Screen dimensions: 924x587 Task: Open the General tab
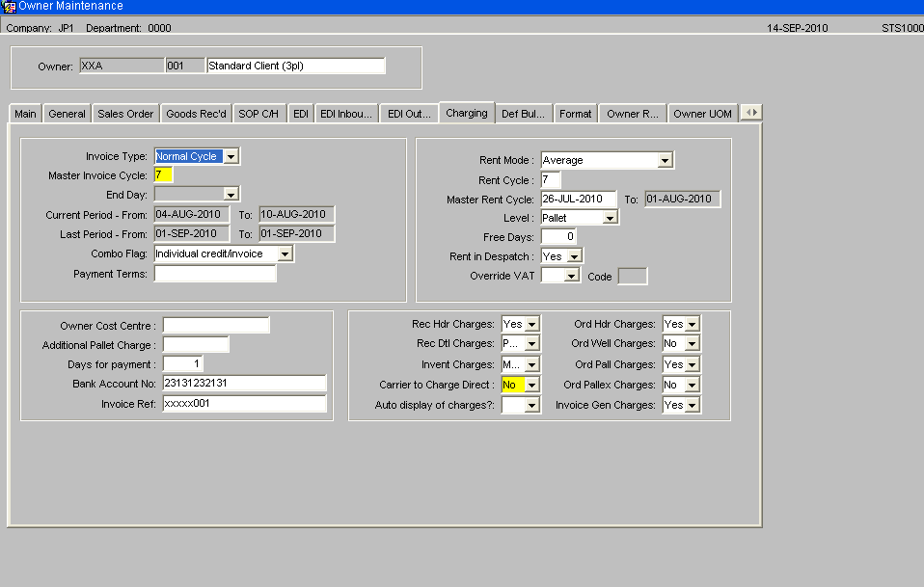(67, 114)
